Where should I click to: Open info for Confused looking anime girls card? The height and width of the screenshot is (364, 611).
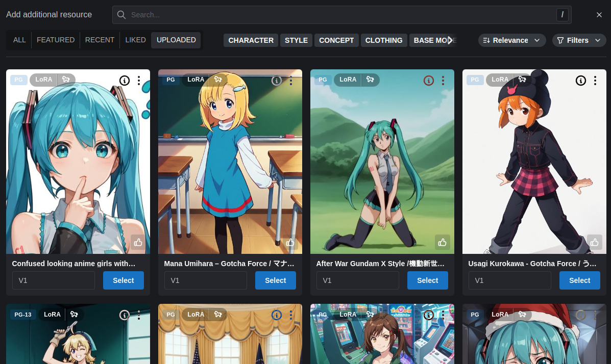[125, 81]
